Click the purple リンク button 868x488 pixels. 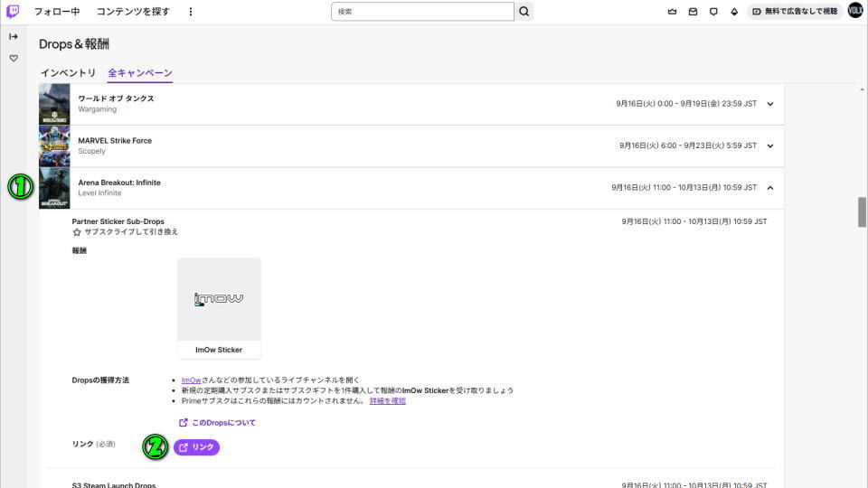(x=196, y=447)
